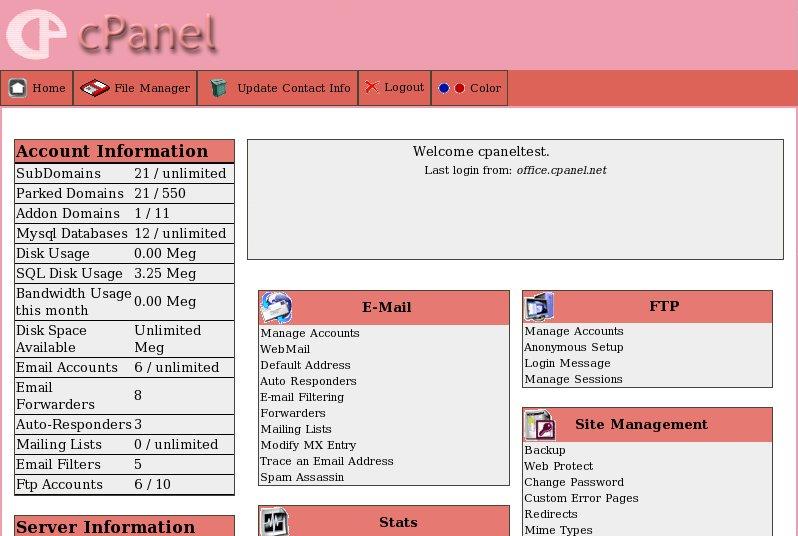The width and height of the screenshot is (798, 536).
Task: Select Custom Error Pages link
Action: click(x=581, y=498)
